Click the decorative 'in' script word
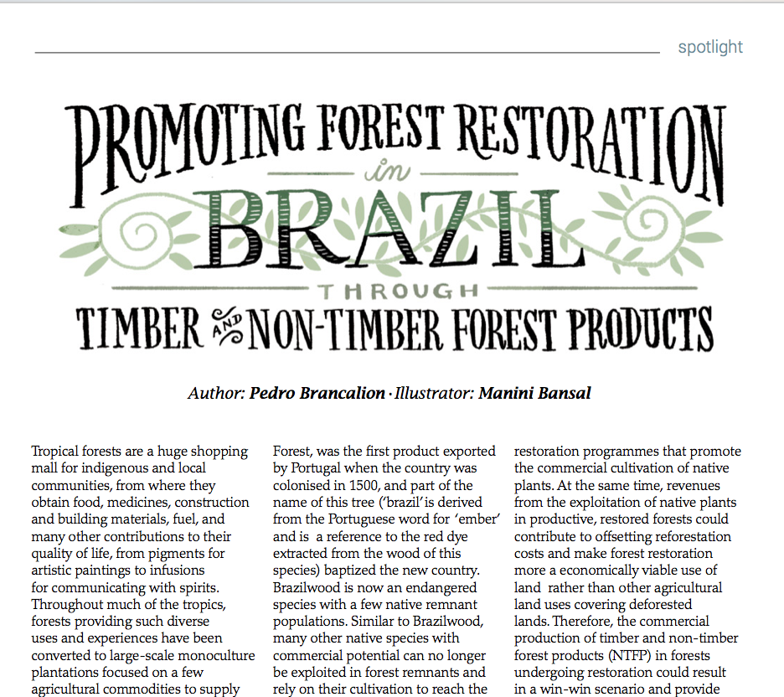Screen dimensions: 784x697 (387, 171)
